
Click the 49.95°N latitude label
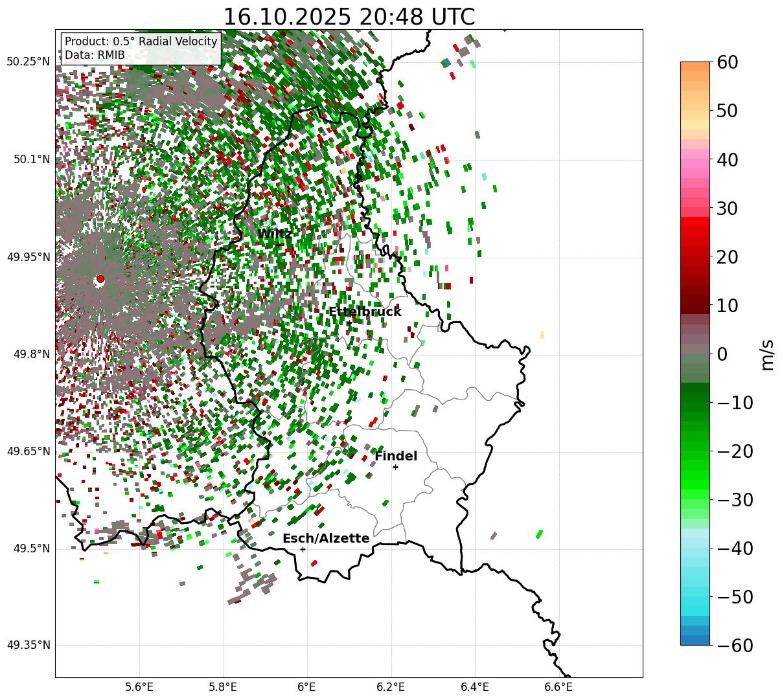29,257
